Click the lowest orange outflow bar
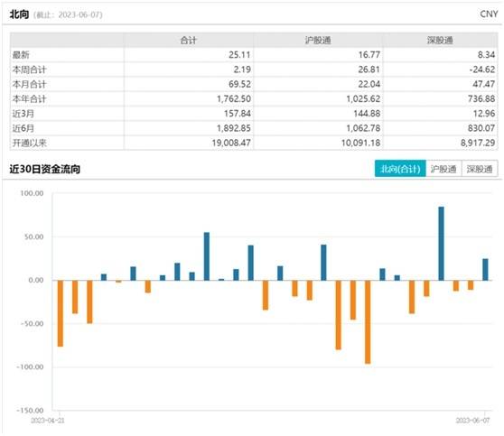This screenshot has height=436, width=504. [368, 322]
